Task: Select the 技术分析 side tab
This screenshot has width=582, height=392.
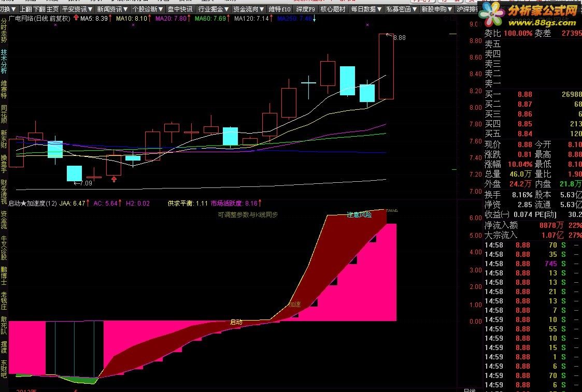Action: 4,61
